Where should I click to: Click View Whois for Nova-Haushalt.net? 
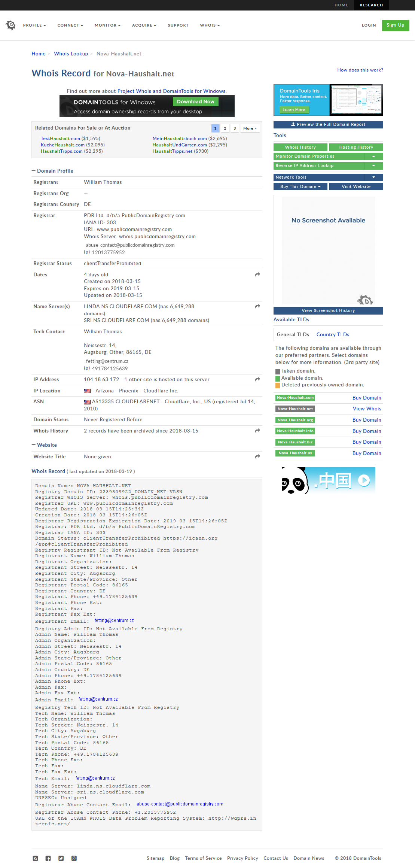[x=367, y=409]
